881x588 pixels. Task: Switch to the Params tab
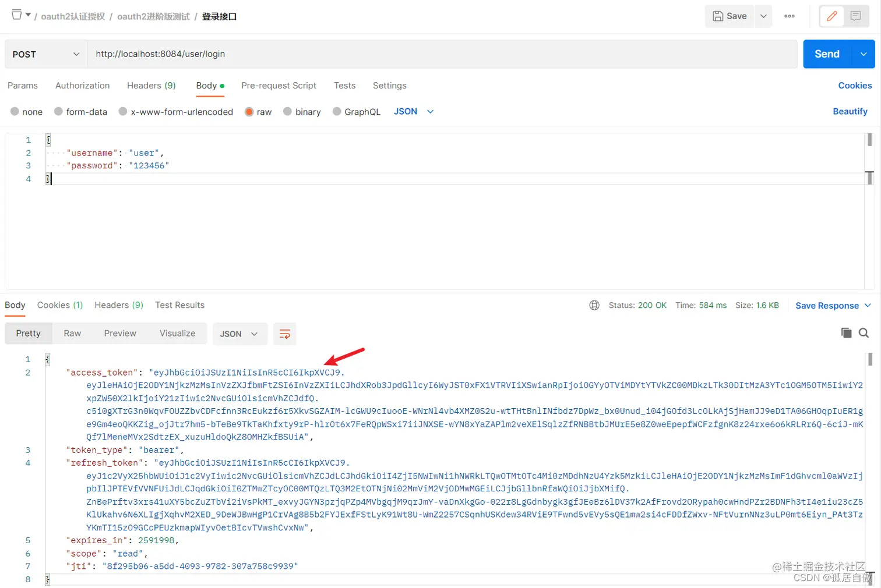click(23, 86)
